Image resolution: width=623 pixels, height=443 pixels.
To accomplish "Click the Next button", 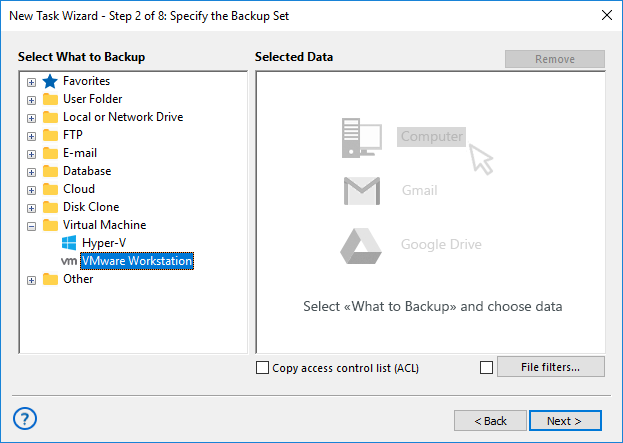I will click(x=565, y=420).
